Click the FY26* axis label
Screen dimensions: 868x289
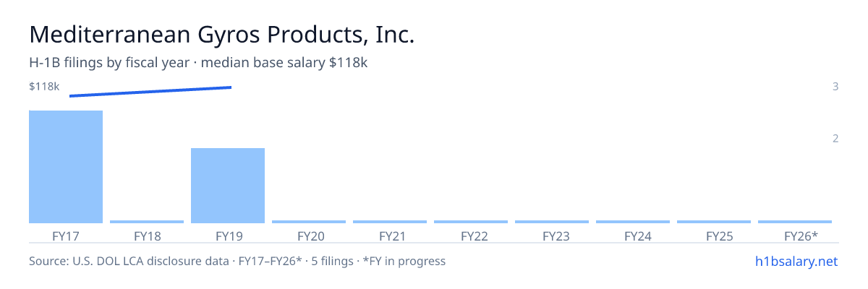801,236
